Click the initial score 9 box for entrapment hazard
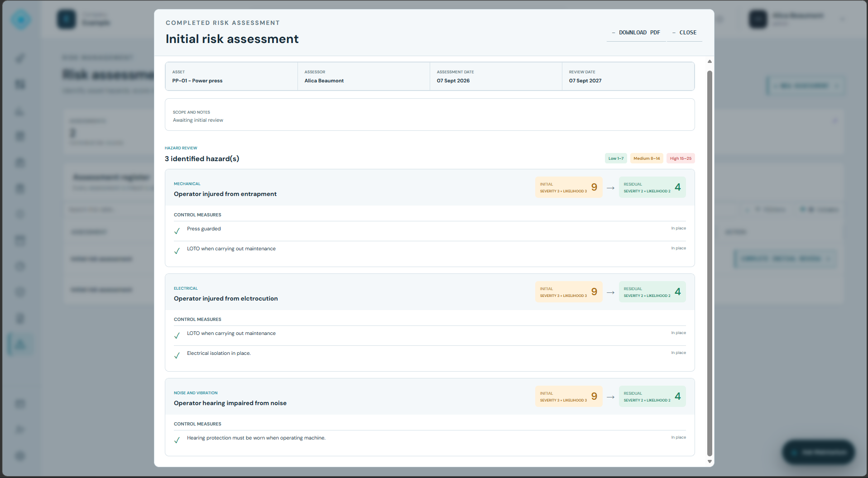 click(x=569, y=187)
